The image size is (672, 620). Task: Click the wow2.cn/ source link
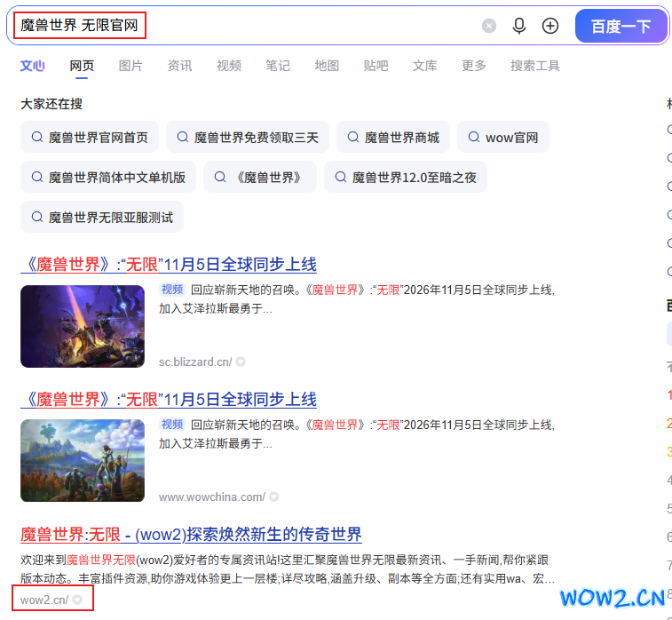point(44,600)
